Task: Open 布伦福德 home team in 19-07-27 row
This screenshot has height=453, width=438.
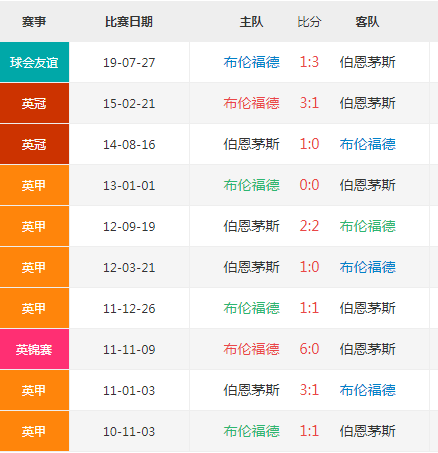Action: click(x=252, y=62)
